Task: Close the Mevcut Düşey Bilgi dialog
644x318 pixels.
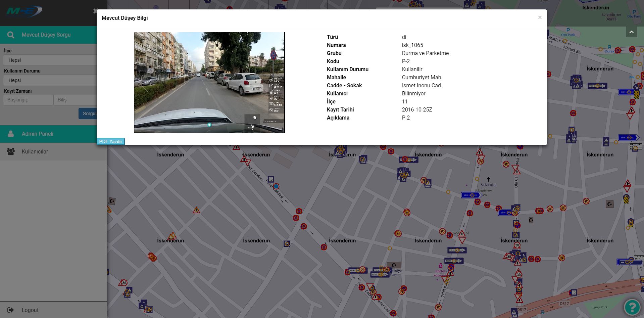Action: 540,17
